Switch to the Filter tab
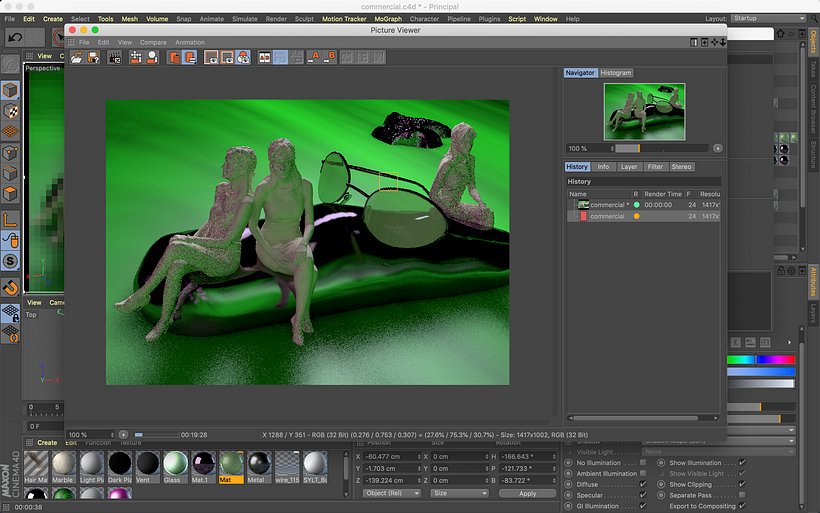 click(655, 167)
